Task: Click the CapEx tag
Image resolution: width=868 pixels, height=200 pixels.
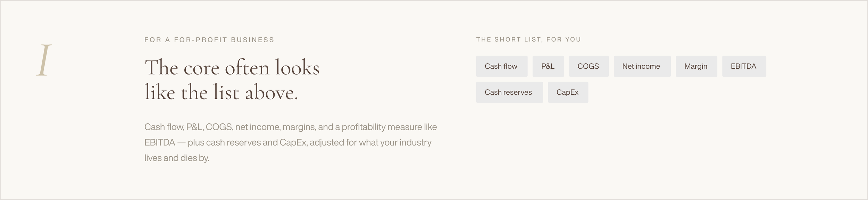Action: tap(568, 92)
